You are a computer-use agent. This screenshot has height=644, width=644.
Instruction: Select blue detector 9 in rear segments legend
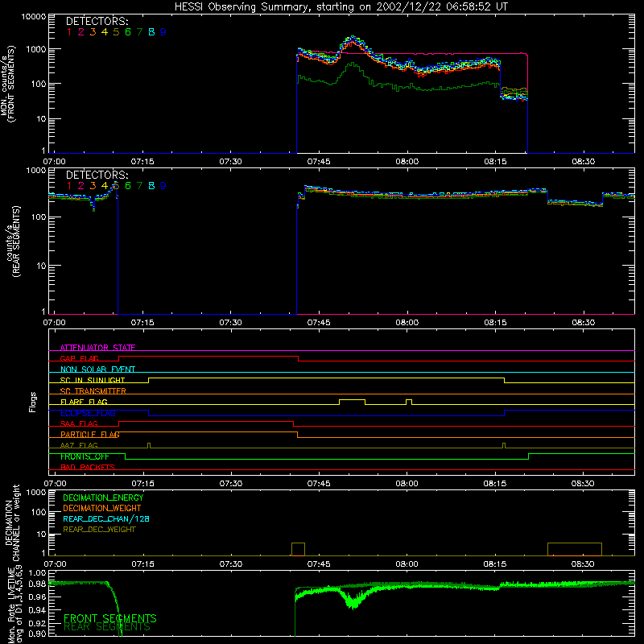[x=163, y=186]
